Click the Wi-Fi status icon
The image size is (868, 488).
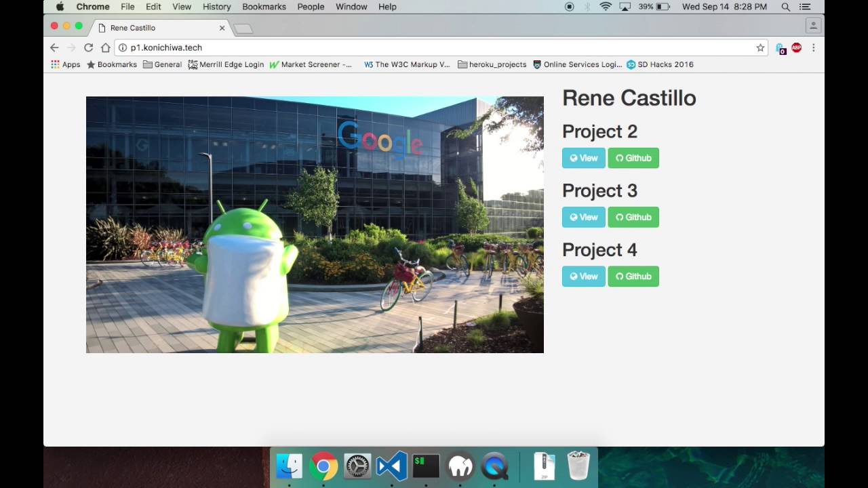(x=606, y=7)
